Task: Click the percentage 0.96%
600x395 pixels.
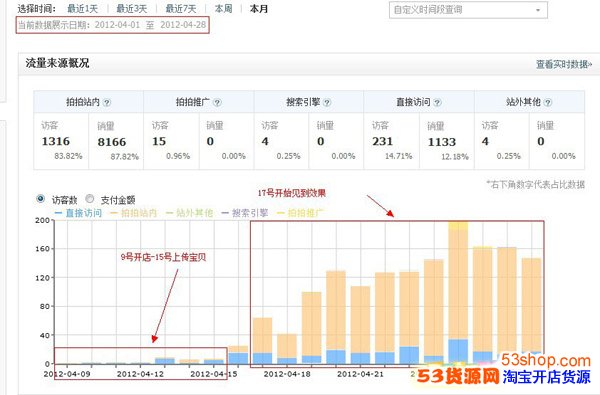Action: 178,156
